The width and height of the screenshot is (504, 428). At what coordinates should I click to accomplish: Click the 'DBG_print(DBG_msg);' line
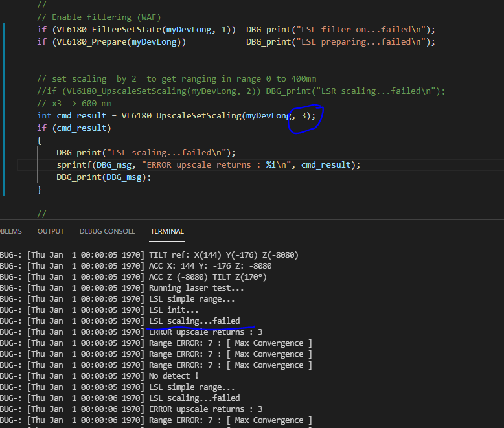pyautogui.click(x=104, y=177)
